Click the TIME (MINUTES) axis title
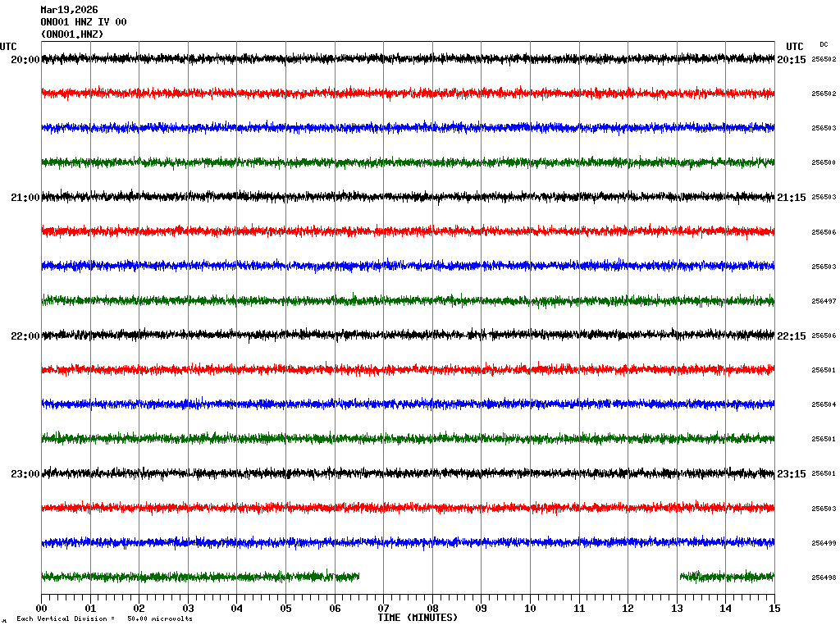840x630 pixels. point(418,618)
